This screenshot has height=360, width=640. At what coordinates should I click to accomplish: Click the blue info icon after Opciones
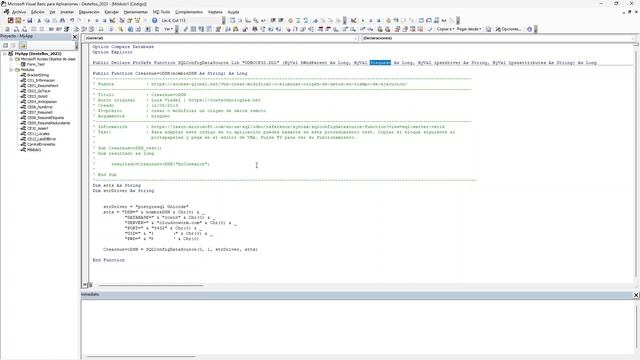click(x=529, y=29)
